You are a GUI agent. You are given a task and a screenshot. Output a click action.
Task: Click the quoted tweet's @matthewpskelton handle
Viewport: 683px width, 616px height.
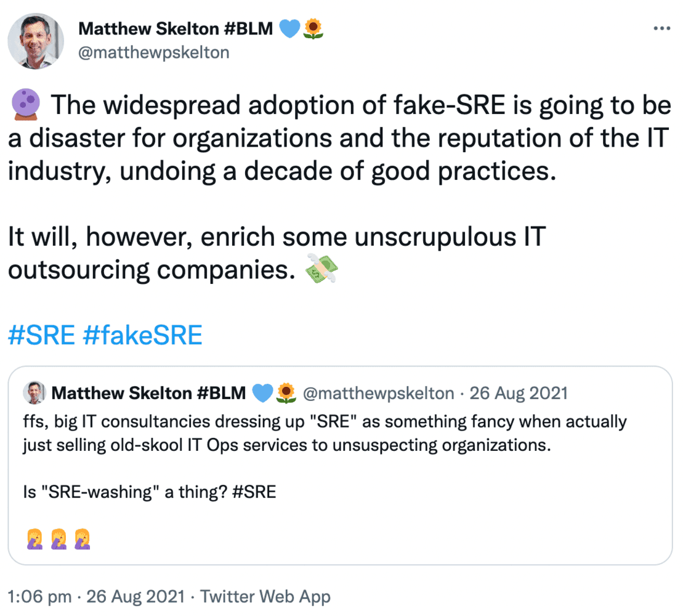click(379, 393)
